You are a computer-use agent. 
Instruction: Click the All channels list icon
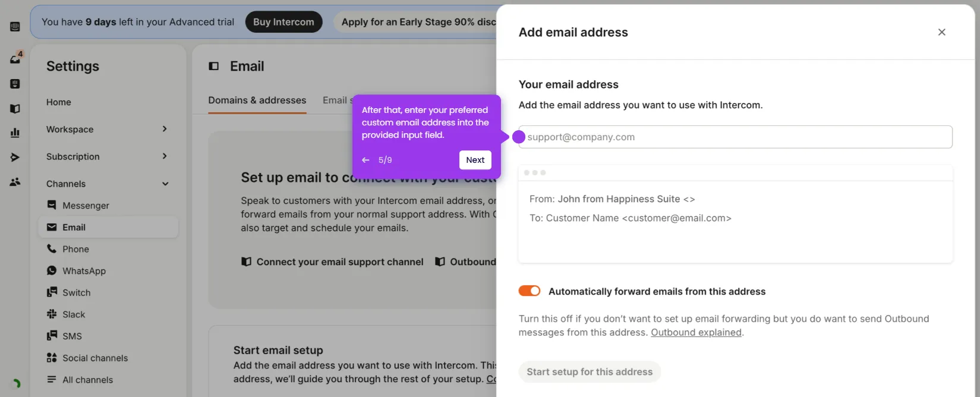(x=52, y=379)
